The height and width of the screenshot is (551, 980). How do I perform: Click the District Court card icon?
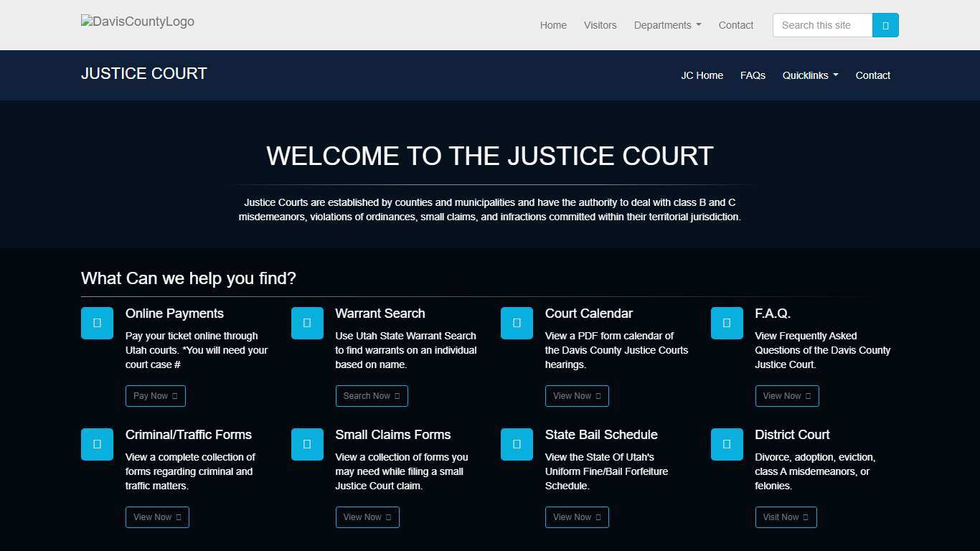tap(727, 444)
